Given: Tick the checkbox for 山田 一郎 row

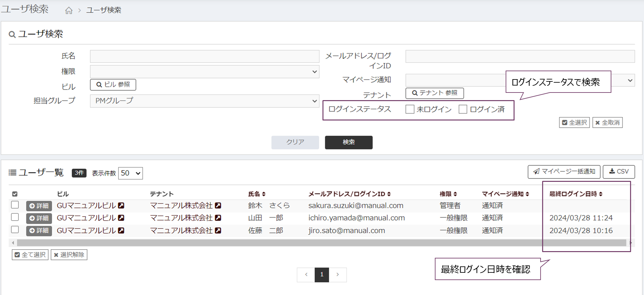Looking at the screenshot, I should click(x=15, y=217).
